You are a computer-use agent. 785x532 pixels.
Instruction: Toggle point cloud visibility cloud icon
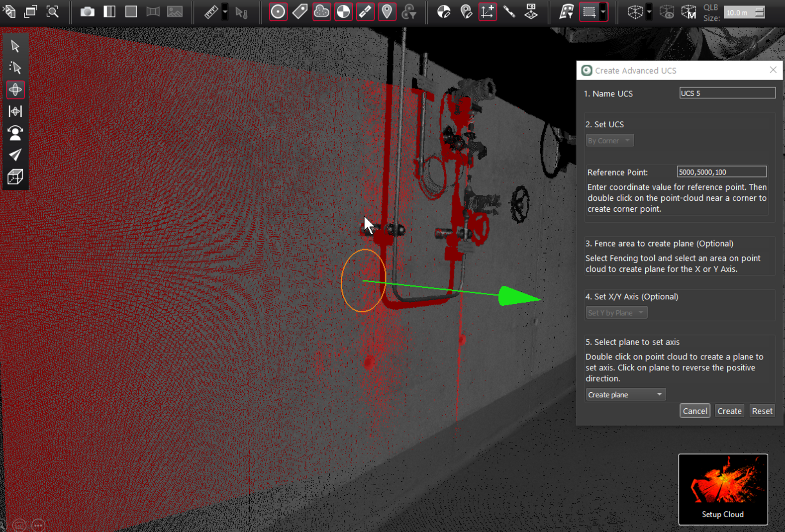point(322,11)
